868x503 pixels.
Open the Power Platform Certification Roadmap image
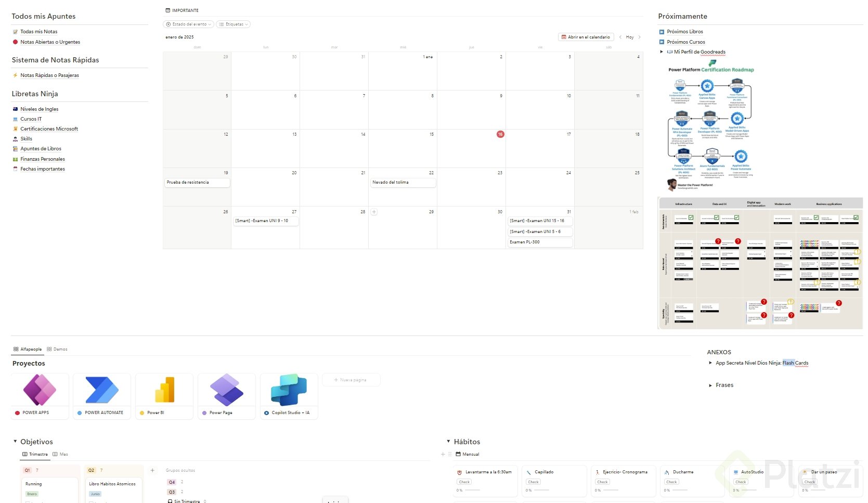click(x=711, y=125)
